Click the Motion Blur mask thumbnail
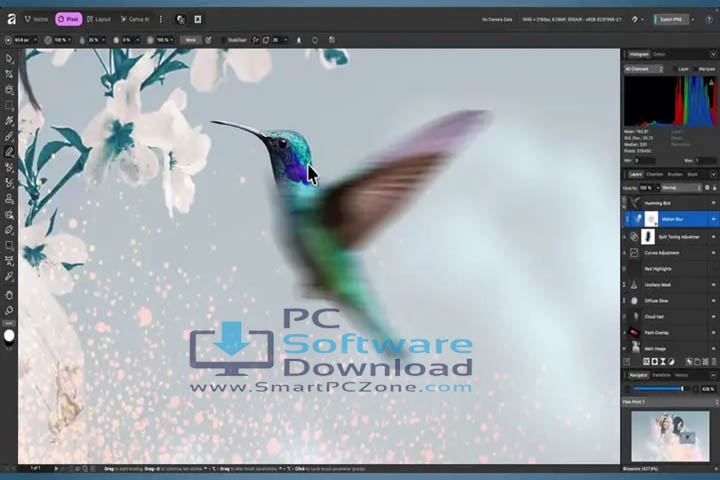720x480 pixels. 651,219
